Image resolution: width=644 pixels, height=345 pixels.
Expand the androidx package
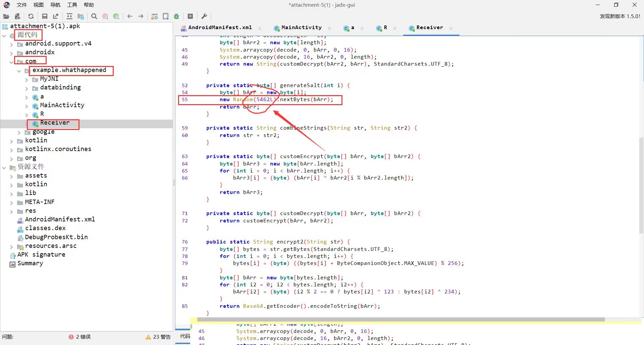click(x=11, y=53)
